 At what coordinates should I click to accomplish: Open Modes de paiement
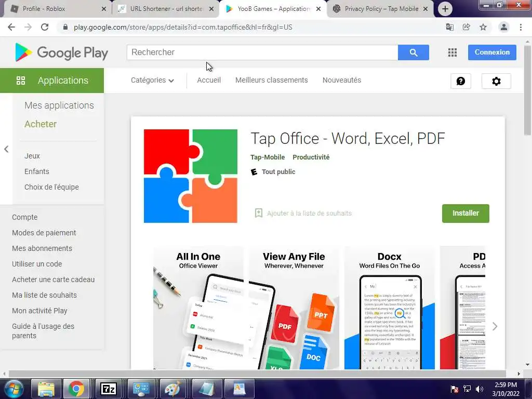(x=44, y=233)
